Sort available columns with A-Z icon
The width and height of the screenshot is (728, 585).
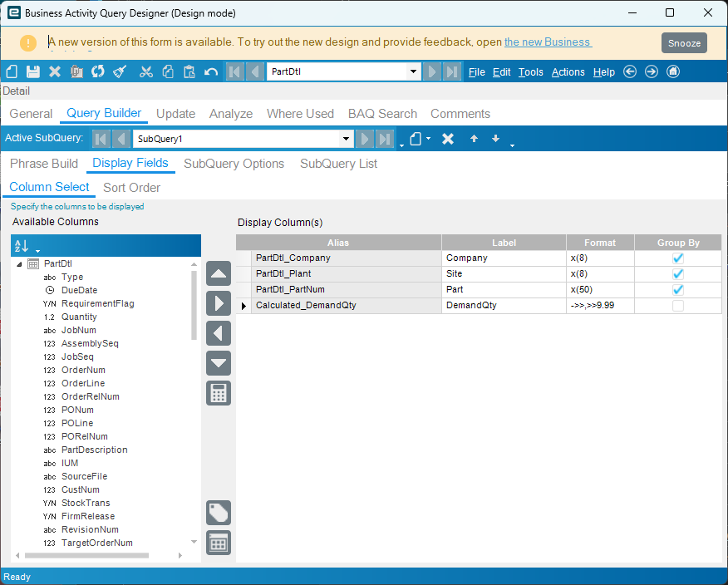click(x=22, y=246)
